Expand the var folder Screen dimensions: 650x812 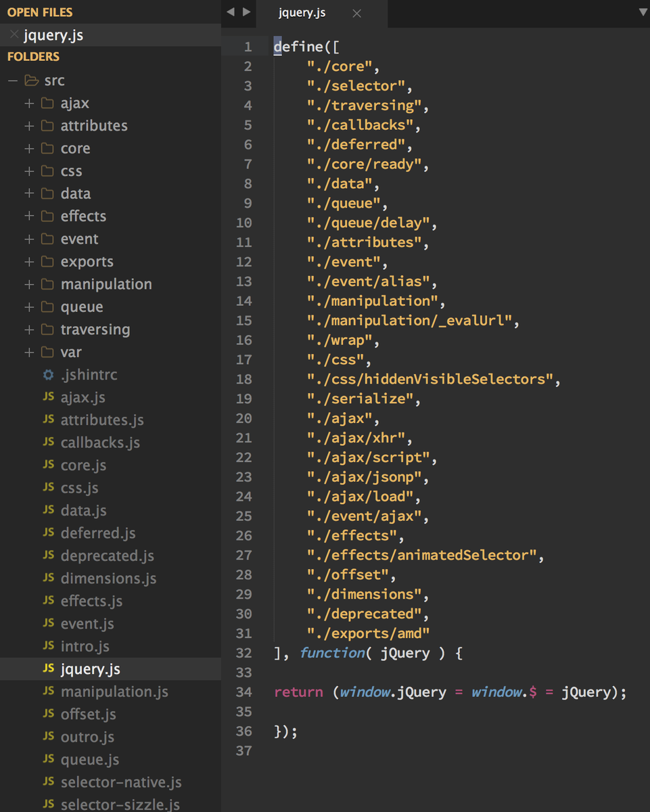point(29,353)
